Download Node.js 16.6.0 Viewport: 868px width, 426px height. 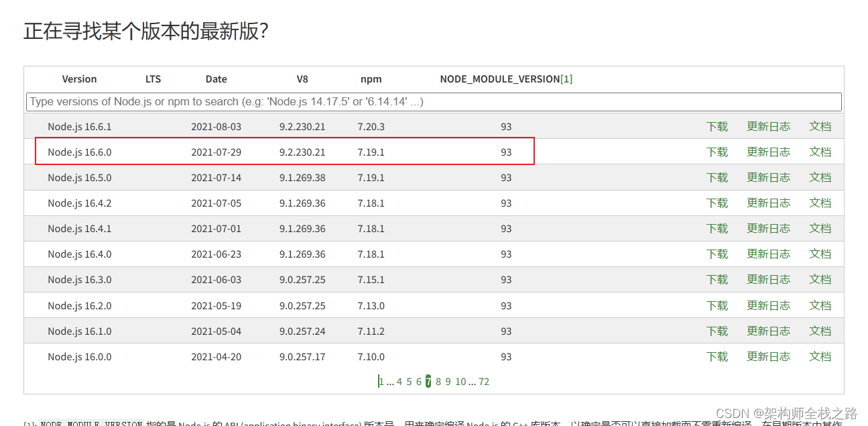(x=717, y=152)
